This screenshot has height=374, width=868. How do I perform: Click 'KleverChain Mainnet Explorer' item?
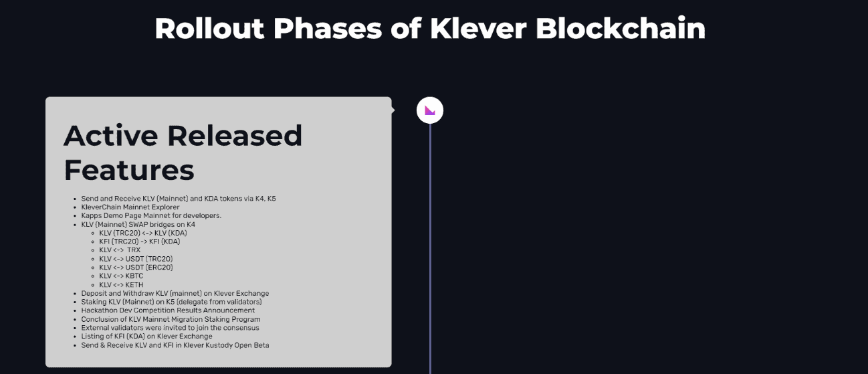[x=130, y=207]
